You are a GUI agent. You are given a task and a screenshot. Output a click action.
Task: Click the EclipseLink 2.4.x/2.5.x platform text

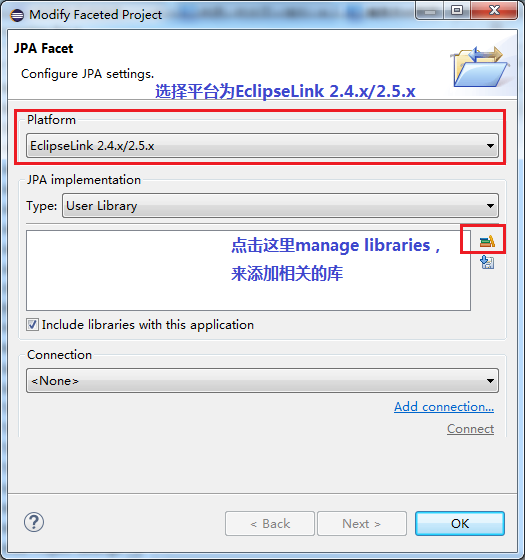[x=92, y=146]
